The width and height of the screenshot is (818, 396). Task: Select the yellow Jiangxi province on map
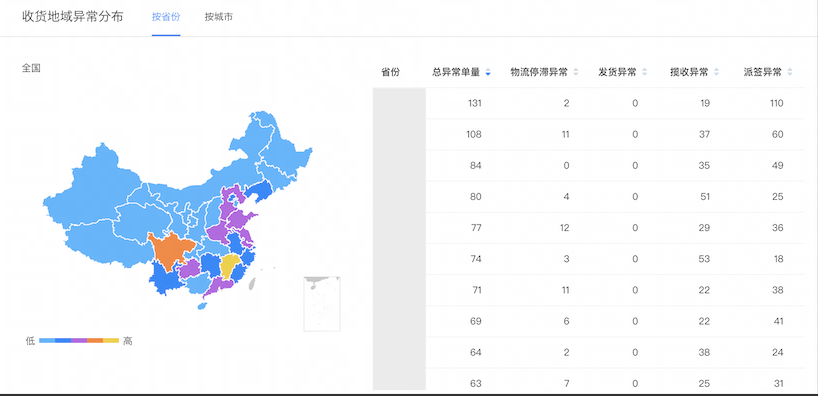[228, 266]
